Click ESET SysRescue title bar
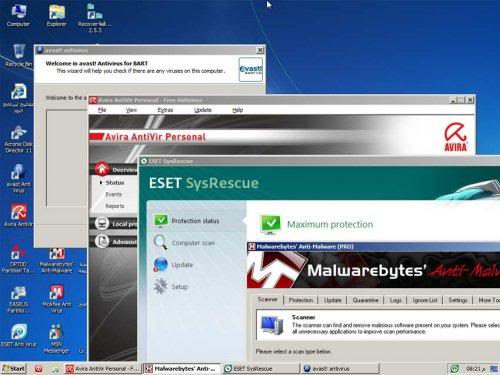This screenshot has height=375, width=500. point(320,161)
